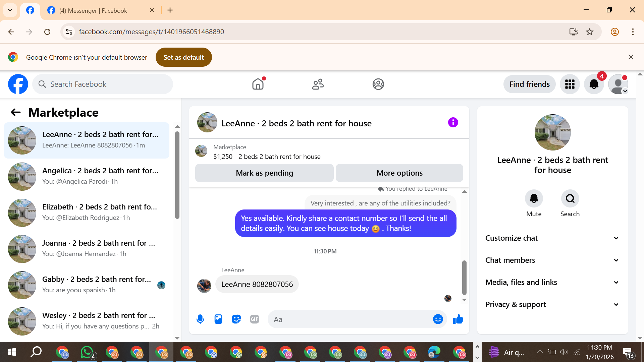Viewport: 644px width, 362px height.
Task: Click the browser address bar URL
Action: 151,32
